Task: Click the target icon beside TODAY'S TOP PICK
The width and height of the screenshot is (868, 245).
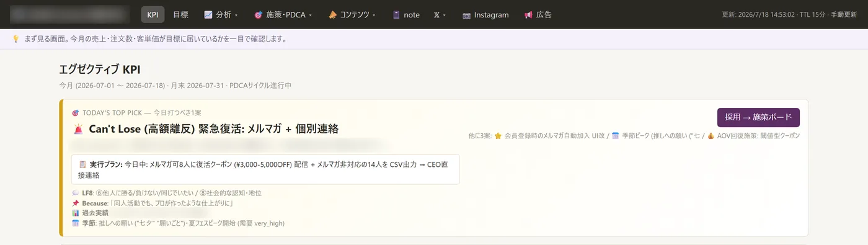Action: (76, 113)
